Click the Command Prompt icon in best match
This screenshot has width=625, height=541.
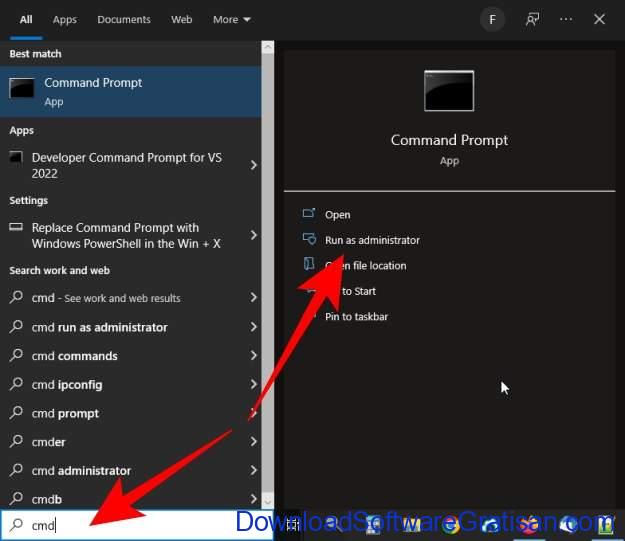(22, 88)
